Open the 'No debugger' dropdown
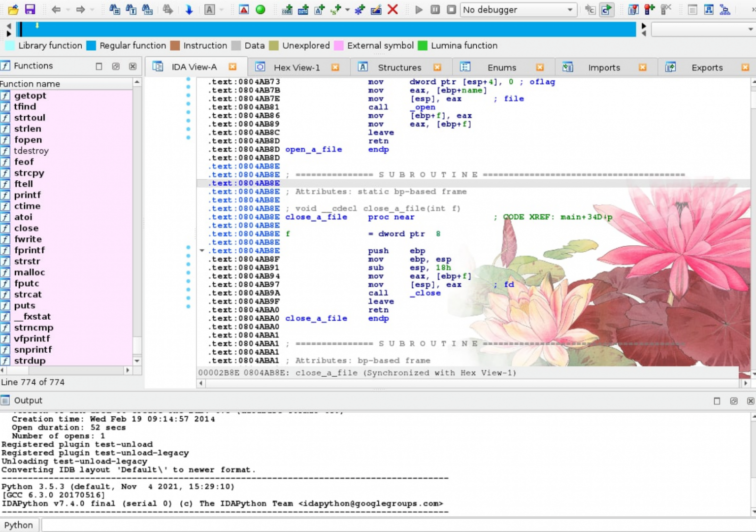The height and width of the screenshot is (532, 756). click(519, 9)
